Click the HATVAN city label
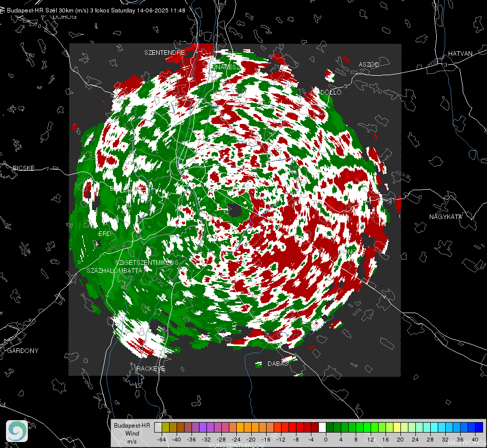487x448 pixels. pyautogui.click(x=460, y=53)
